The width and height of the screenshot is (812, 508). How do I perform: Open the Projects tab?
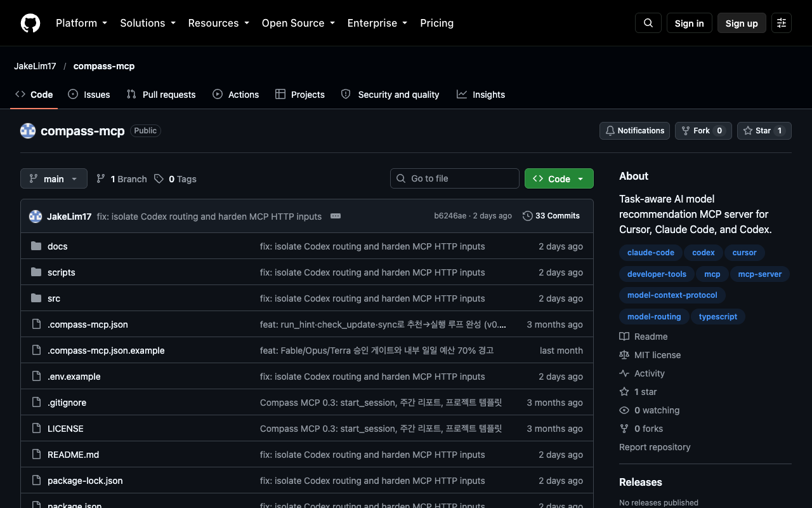coord(300,95)
